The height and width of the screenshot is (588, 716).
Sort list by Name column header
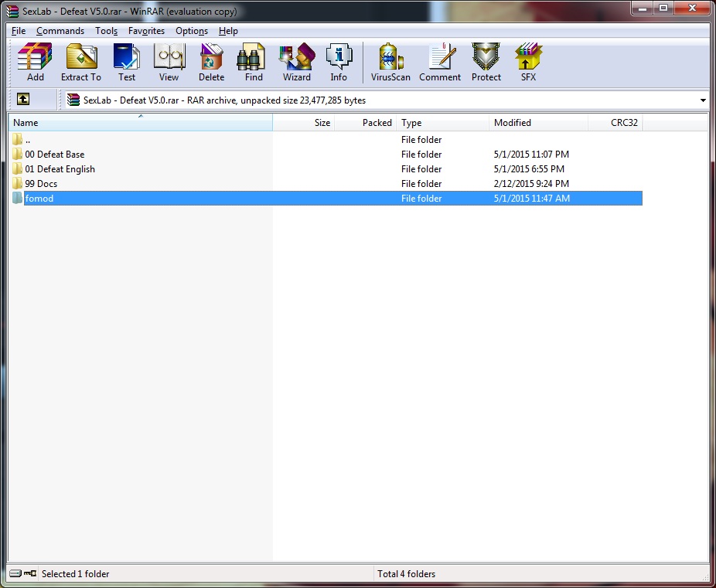(x=140, y=122)
